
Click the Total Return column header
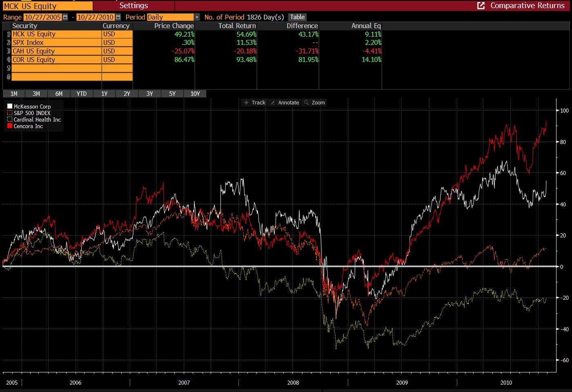[x=237, y=26]
